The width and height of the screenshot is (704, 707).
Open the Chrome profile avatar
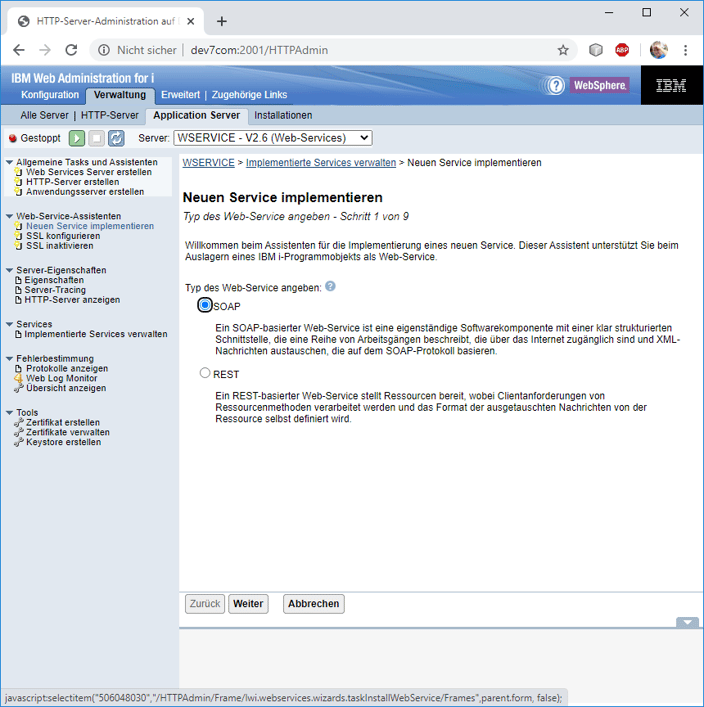pyautogui.click(x=658, y=50)
